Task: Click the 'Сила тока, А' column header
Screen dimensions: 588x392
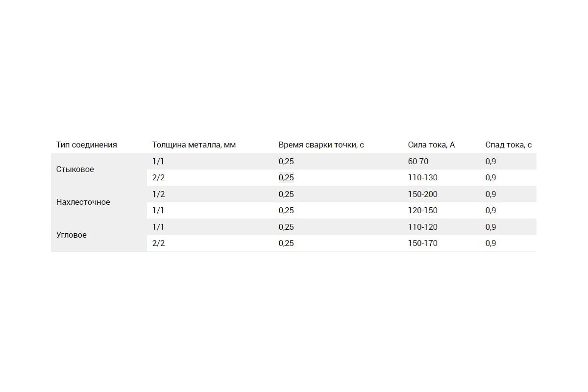Action: [431, 145]
